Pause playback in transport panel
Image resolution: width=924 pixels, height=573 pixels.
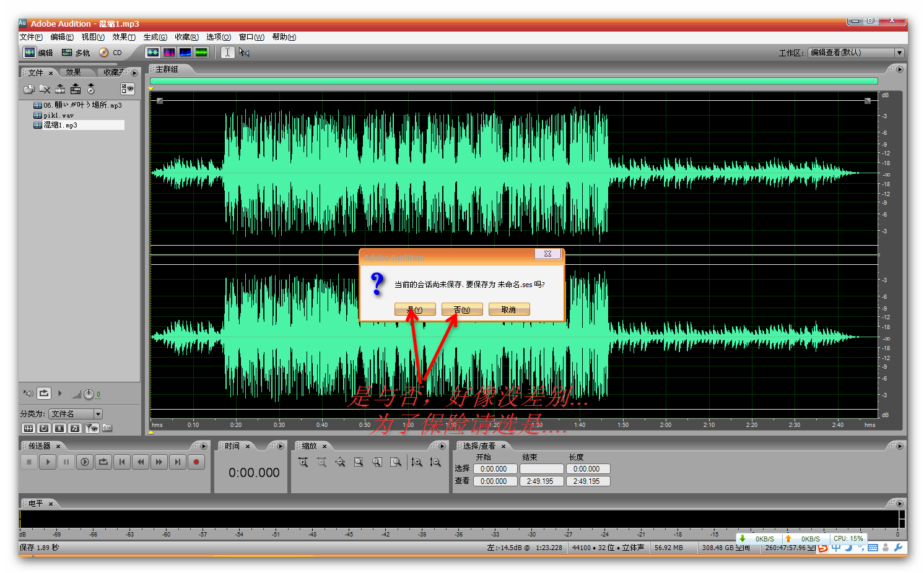pos(66,462)
